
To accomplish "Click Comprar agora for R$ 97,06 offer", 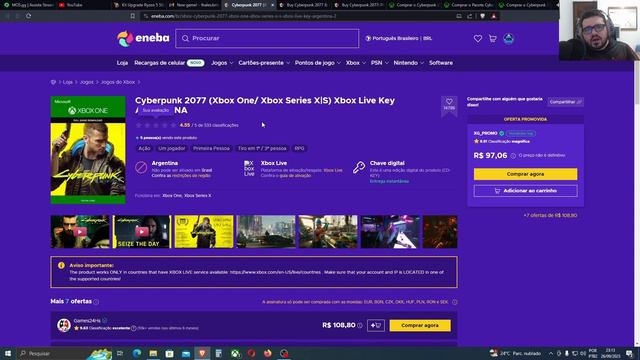I will pyautogui.click(x=525, y=174).
